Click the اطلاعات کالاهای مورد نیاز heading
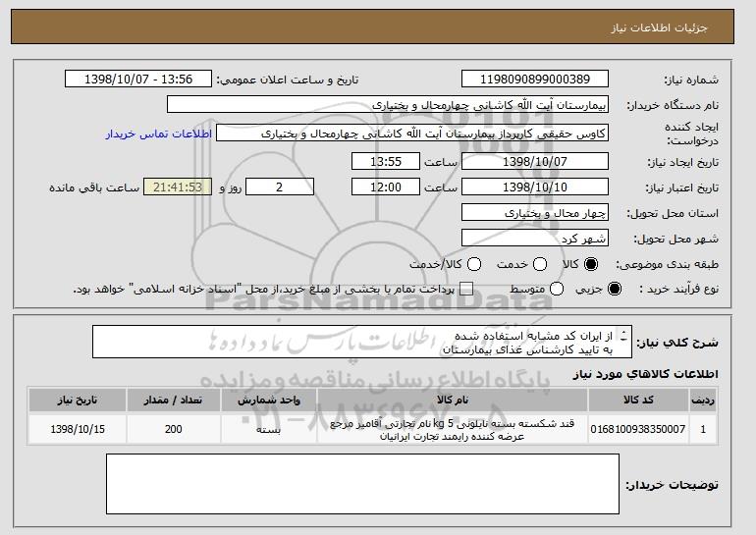Viewport: 756px width, 535px height. coord(645,374)
